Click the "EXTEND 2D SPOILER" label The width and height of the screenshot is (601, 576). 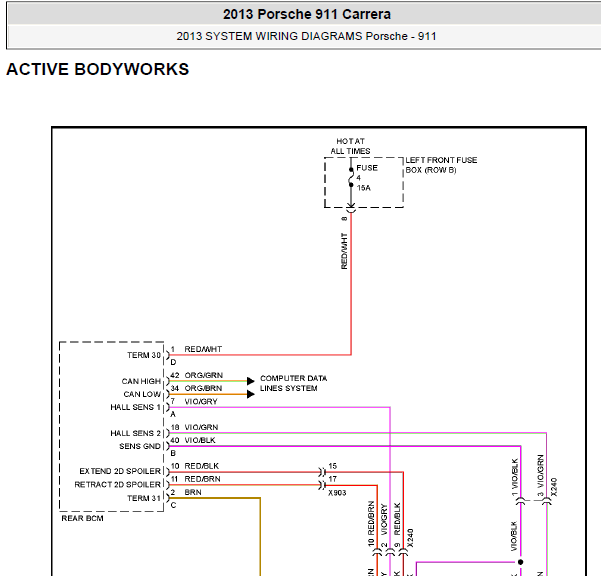coord(120,471)
